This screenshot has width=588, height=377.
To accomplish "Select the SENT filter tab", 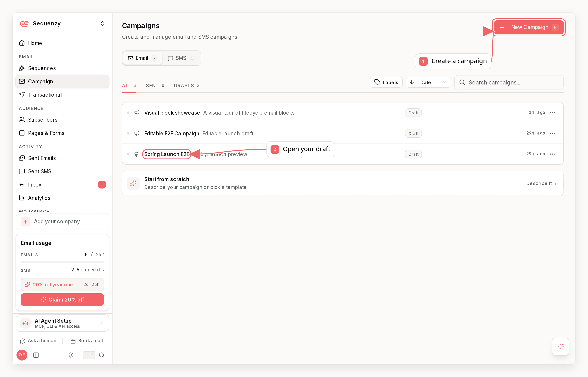I will pyautogui.click(x=155, y=85).
